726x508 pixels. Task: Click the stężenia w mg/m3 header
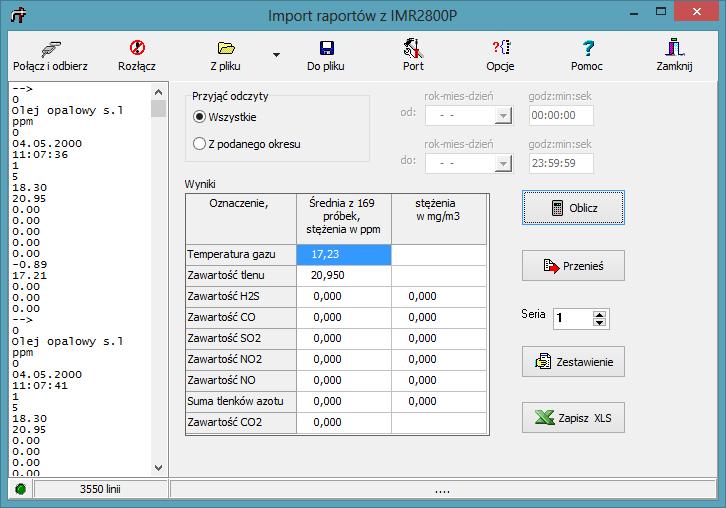click(x=438, y=219)
